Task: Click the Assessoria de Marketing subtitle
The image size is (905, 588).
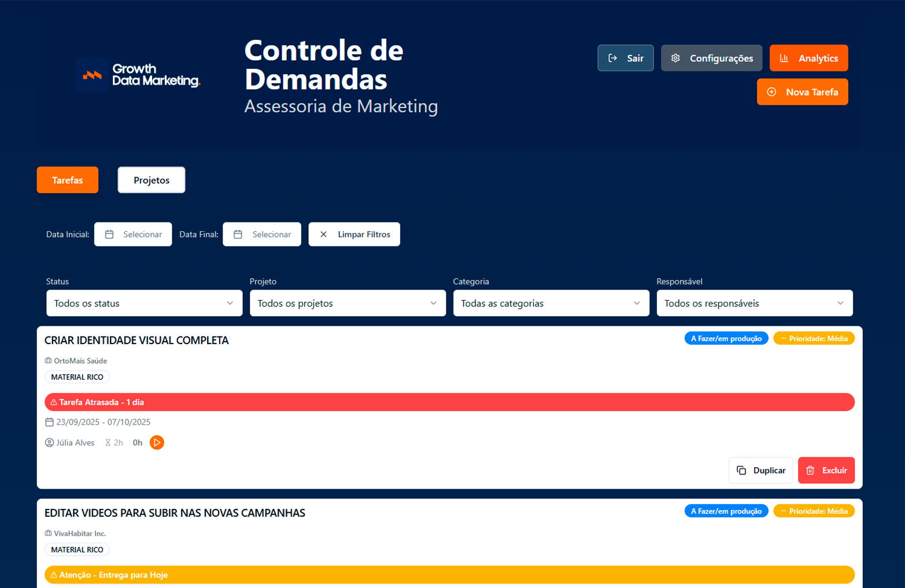Action: 341,106
